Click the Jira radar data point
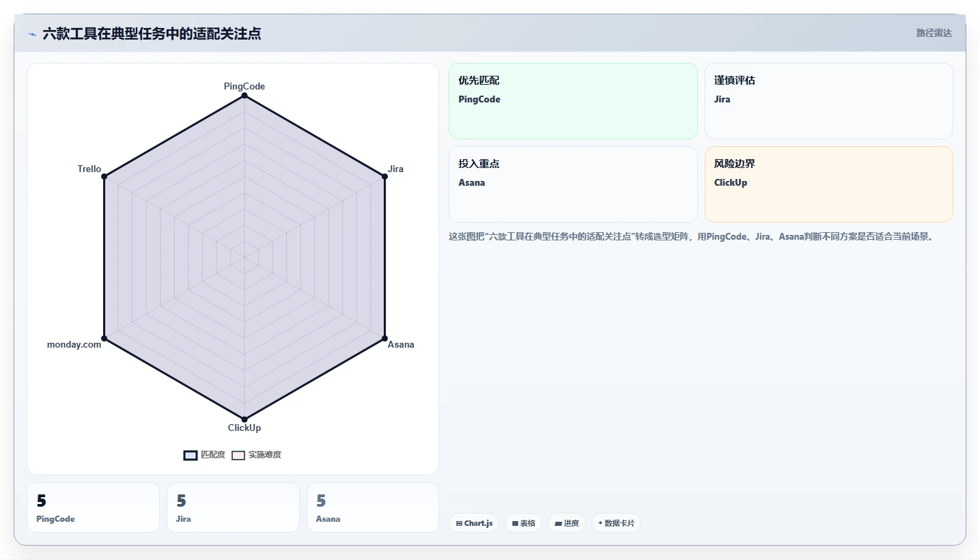Screen dimensions: 980x560 (384, 176)
